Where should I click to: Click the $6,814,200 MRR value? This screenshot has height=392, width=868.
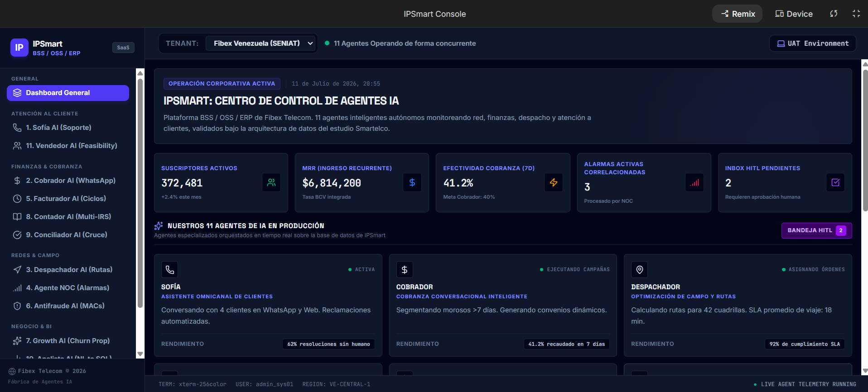point(332,183)
